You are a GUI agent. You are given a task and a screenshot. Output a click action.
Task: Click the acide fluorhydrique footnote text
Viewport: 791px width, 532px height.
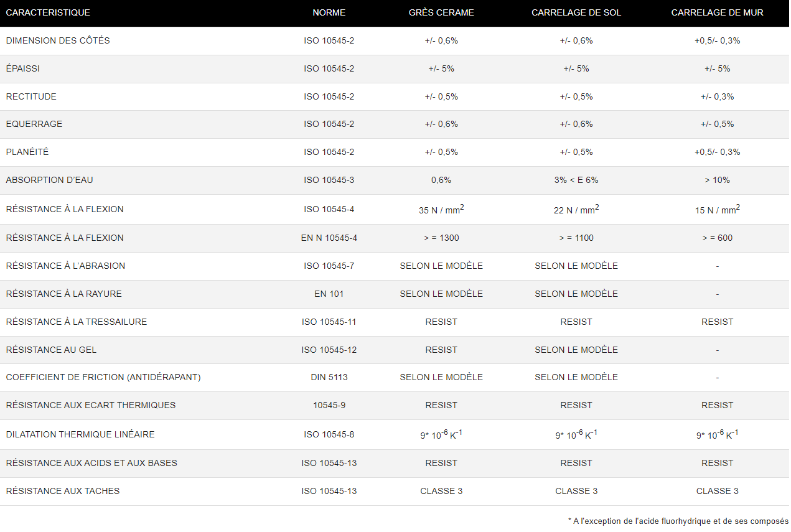point(678,521)
